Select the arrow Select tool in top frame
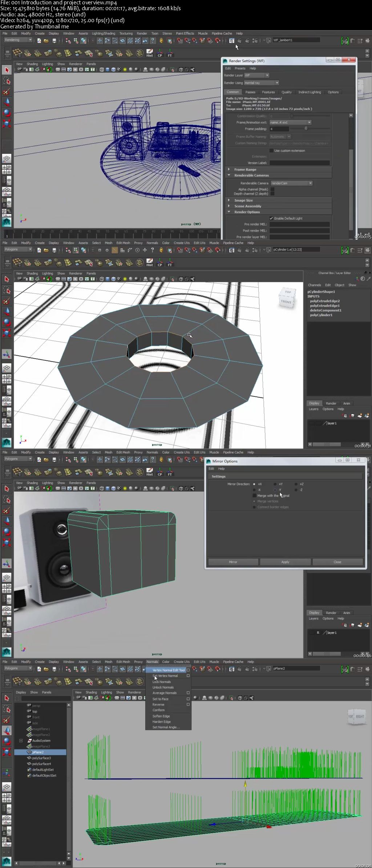The height and width of the screenshot is (868, 372). click(7, 70)
